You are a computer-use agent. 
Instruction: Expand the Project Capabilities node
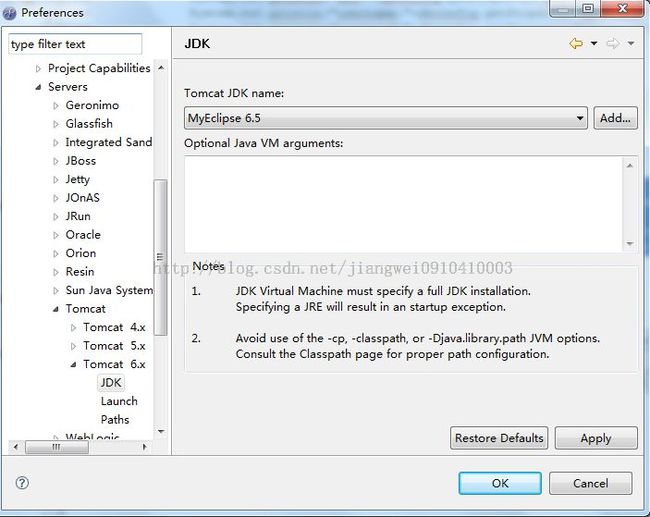click(x=39, y=68)
